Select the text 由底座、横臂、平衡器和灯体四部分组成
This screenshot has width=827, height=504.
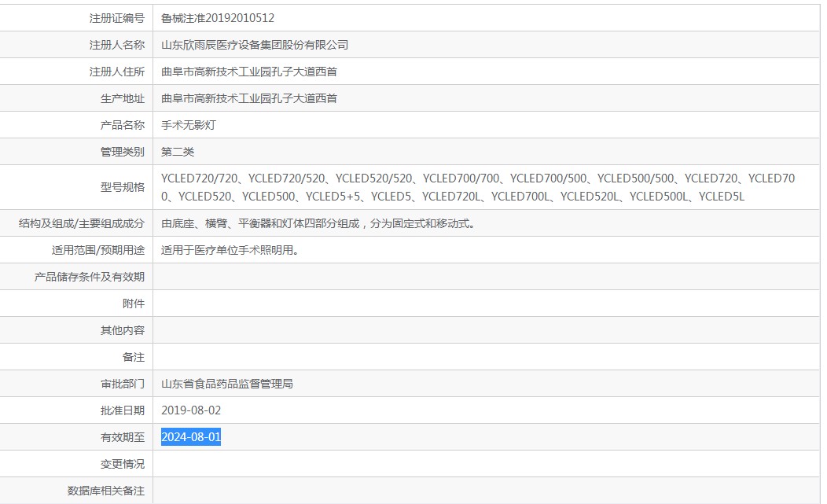(x=260, y=224)
